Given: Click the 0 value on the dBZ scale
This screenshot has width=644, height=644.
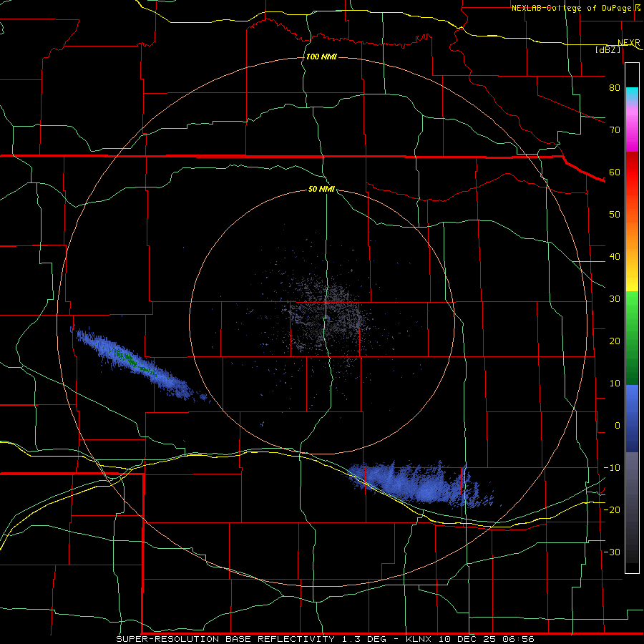Looking at the screenshot, I should pyautogui.click(x=618, y=426).
